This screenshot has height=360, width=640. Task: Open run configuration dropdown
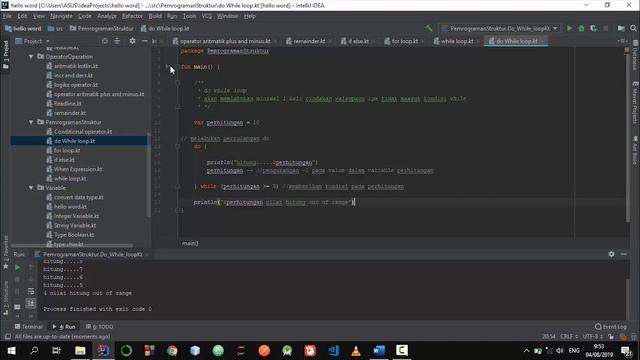(x=500, y=28)
